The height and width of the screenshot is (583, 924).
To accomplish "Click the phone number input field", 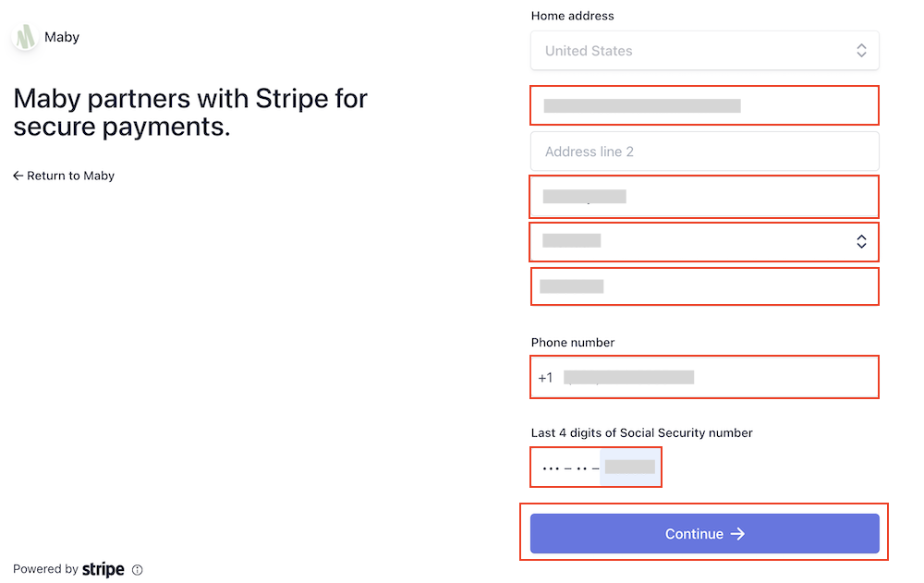I will (704, 377).
